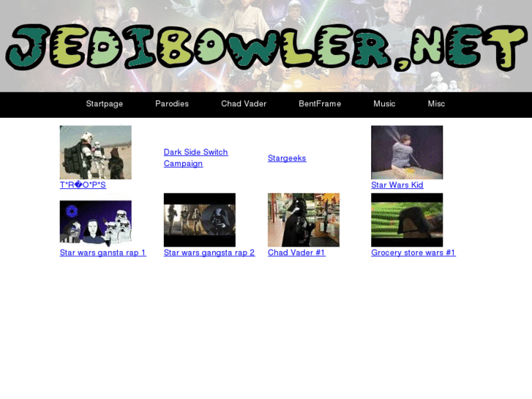Go to the Parodies section

pos(172,104)
